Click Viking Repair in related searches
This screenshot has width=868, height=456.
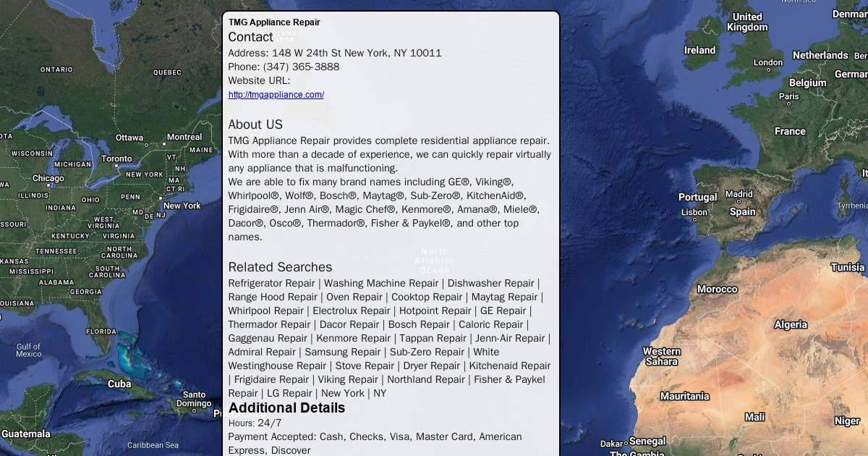coord(348,379)
